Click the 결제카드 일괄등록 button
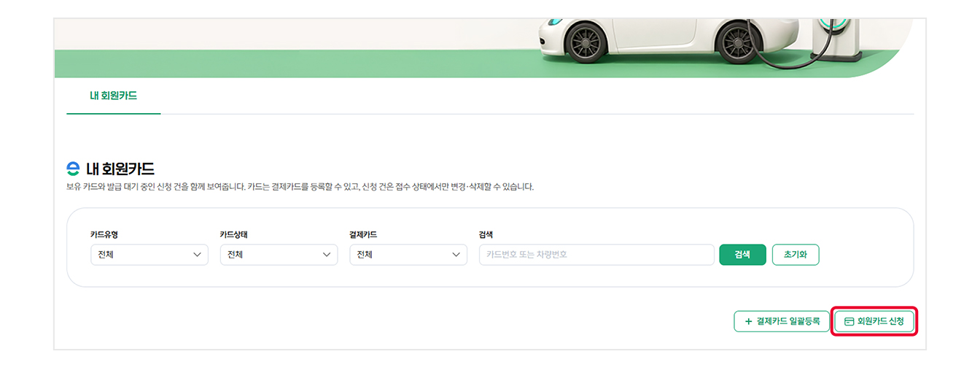Viewport: 980px width, 365px height. [x=782, y=321]
